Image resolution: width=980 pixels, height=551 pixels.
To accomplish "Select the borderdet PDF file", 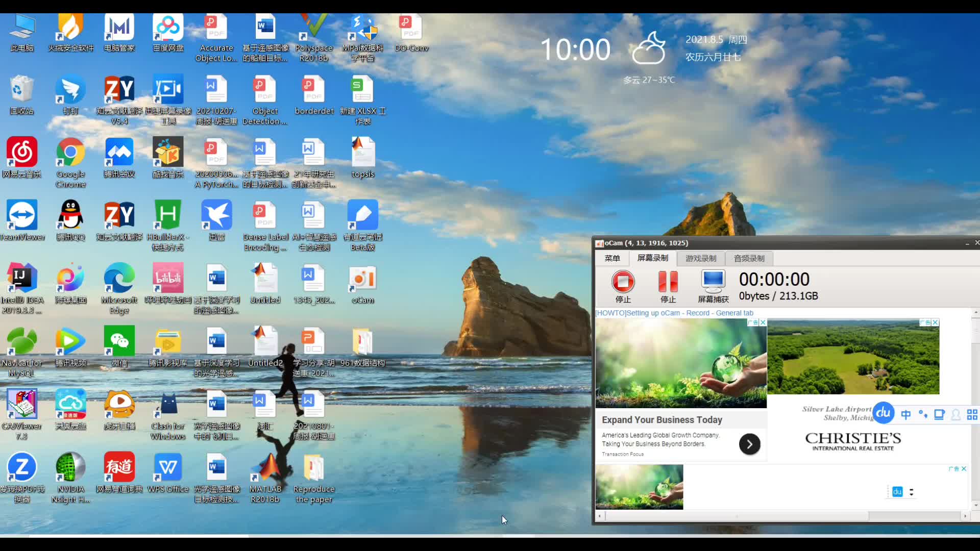I will 314,95.
